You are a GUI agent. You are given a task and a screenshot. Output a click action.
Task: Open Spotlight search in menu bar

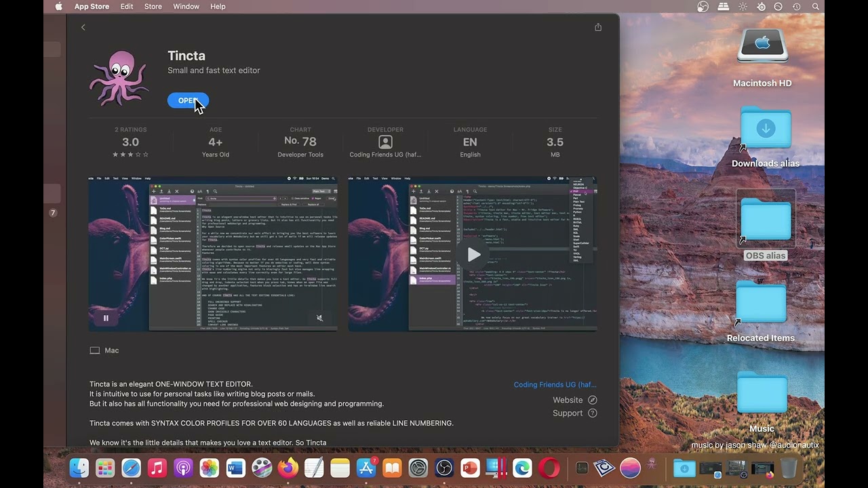(x=816, y=6)
